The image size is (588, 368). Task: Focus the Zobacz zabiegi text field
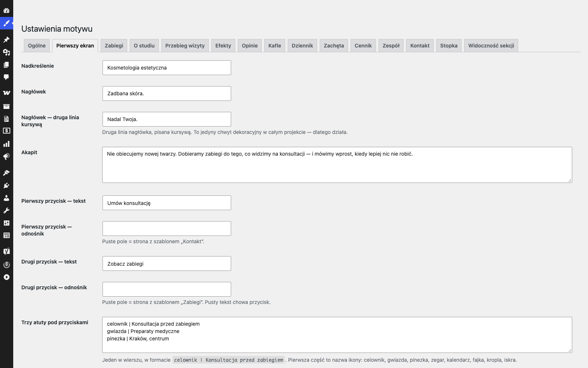pyautogui.click(x=167, y=263)
